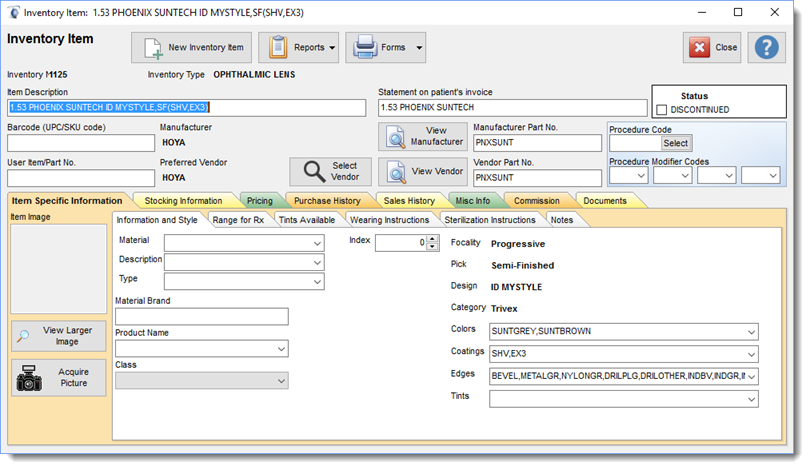Increase Index with the up arrow
The image size is (809, 469).
pyautogui.click(x=433, y=239)
